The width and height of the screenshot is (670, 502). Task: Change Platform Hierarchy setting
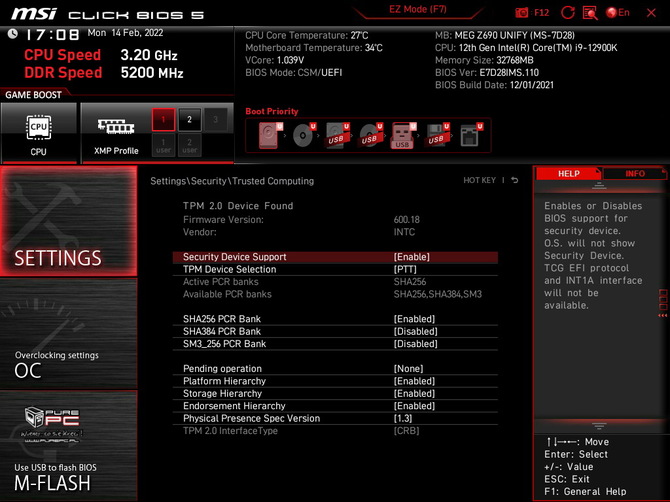point(335,381)
